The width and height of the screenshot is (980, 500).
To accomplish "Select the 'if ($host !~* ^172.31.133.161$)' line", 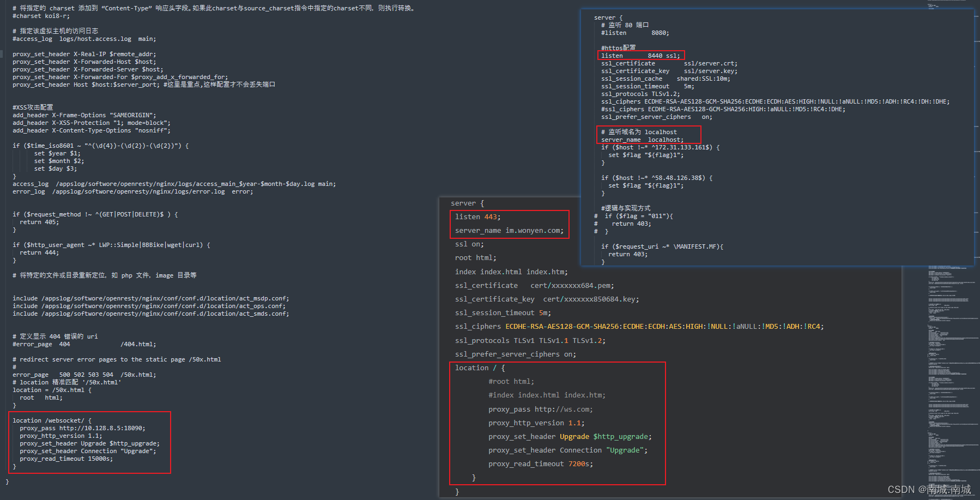I will (660, 147).
